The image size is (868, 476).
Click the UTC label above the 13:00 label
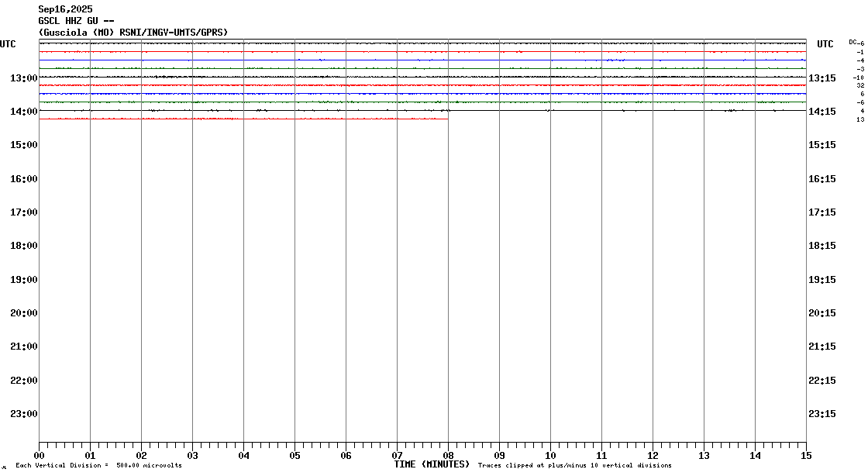[x=8, y=44]
